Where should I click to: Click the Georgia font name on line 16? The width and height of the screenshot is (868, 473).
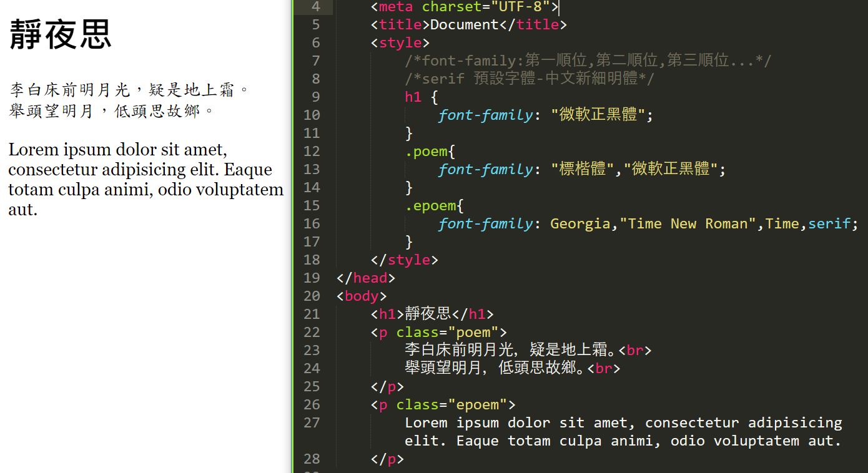(579, 223)
